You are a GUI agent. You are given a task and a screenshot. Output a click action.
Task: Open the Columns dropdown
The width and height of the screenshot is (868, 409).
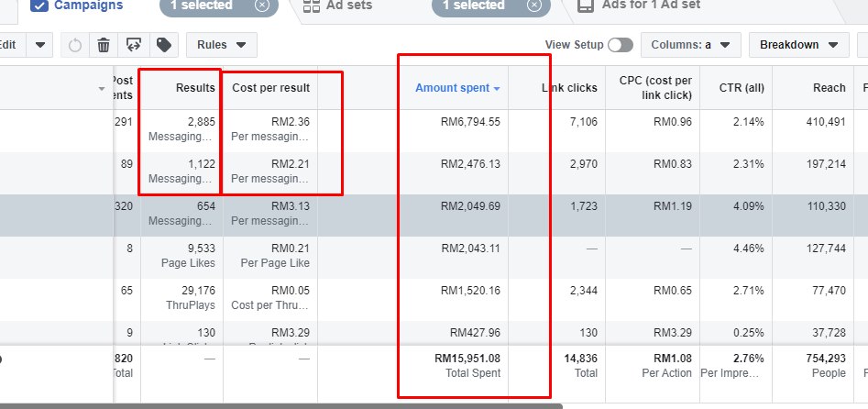691,45
